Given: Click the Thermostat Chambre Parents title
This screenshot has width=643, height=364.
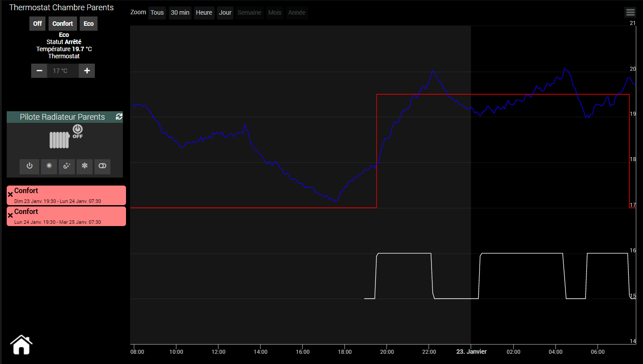Looking at the screenshot, I should pyautogui.click(x=61, y=8).
